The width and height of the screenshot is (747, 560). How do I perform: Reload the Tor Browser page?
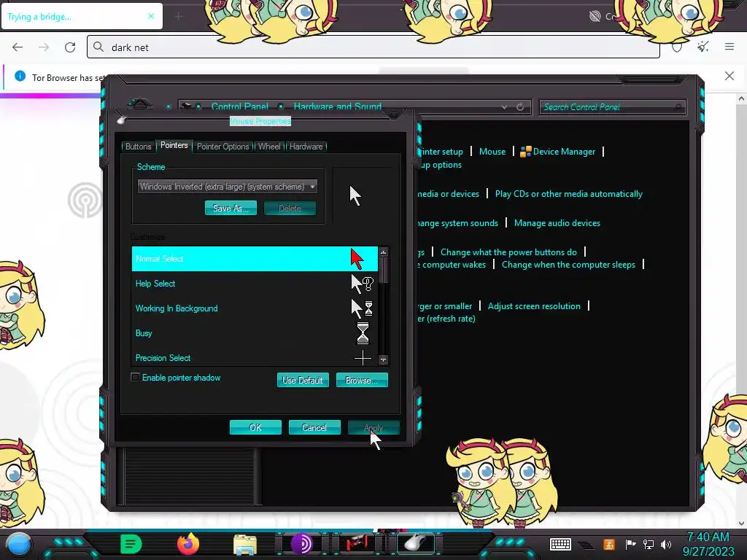(70, 47)
